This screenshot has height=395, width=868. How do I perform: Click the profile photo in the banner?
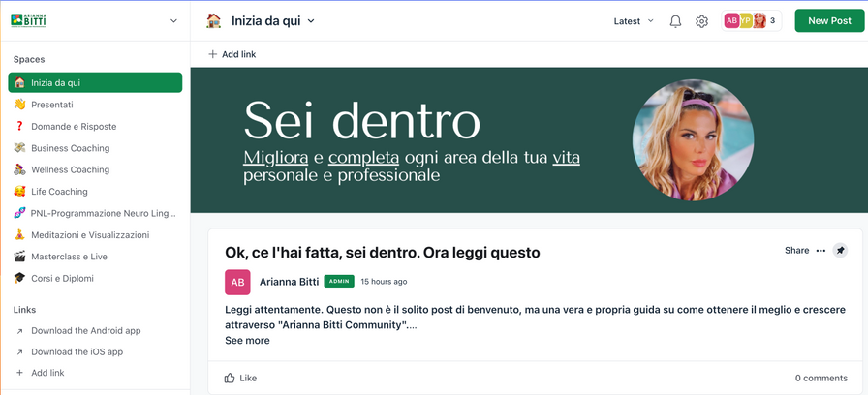[x=693, y=140]
